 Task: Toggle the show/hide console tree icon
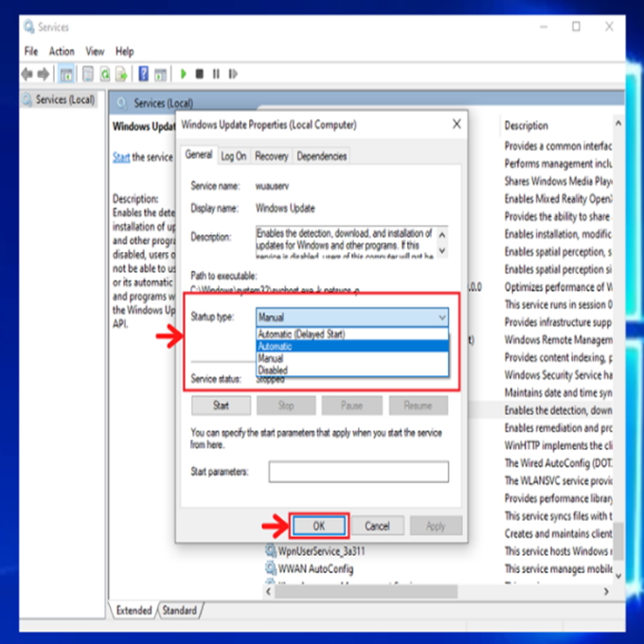pyautogui.click(x=66, y=74)
